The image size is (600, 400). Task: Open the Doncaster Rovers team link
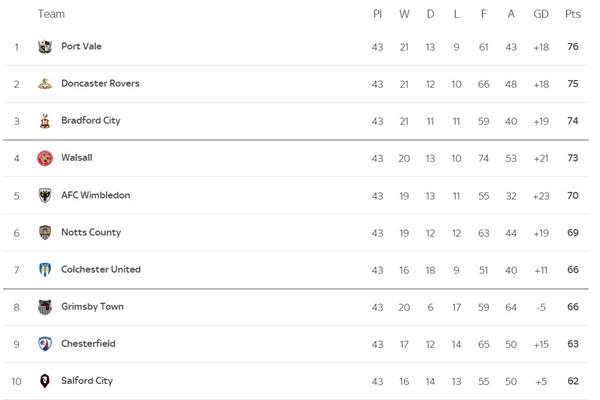(100, 83)
